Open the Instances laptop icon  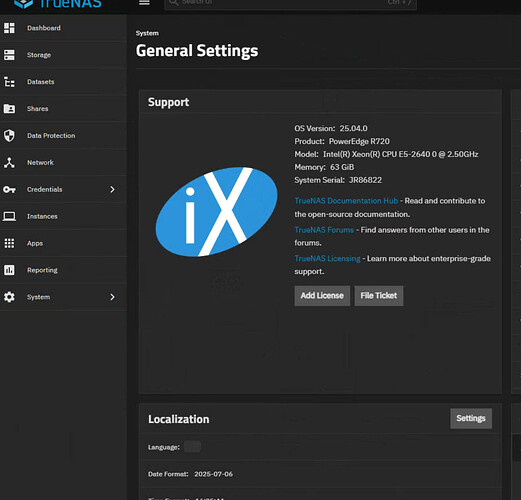coord(9,216)
